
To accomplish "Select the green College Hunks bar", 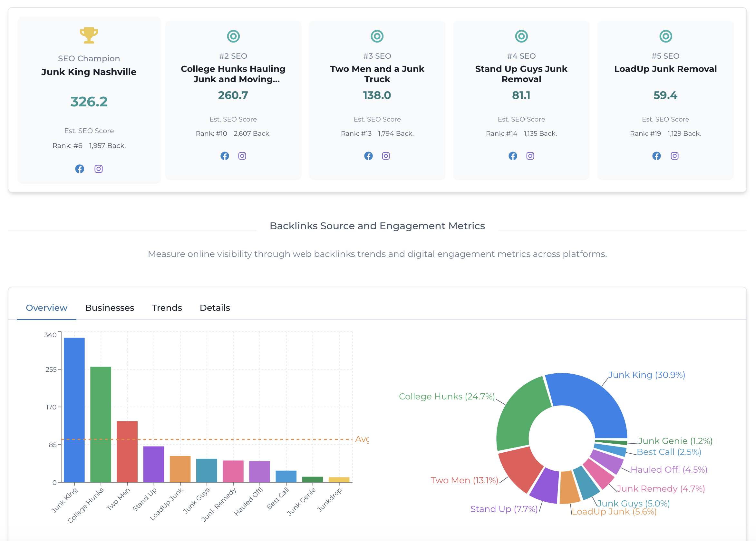I will (x=101, y=424).
